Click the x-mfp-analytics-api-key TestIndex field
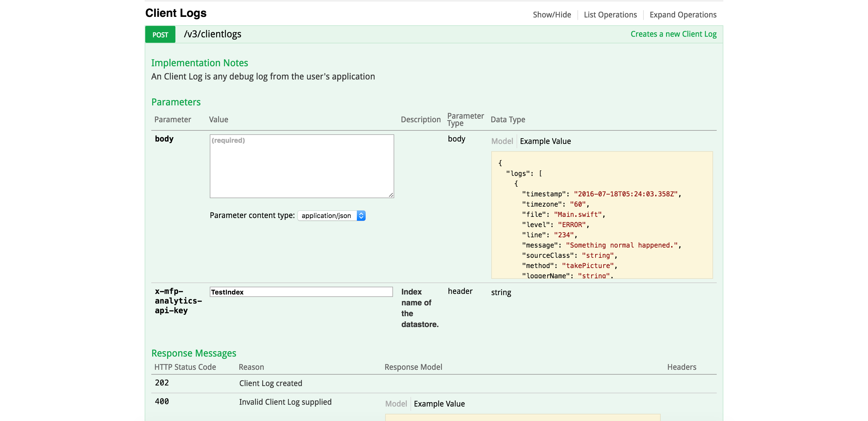This screenshot has height=421, width=868. [301, 292]
